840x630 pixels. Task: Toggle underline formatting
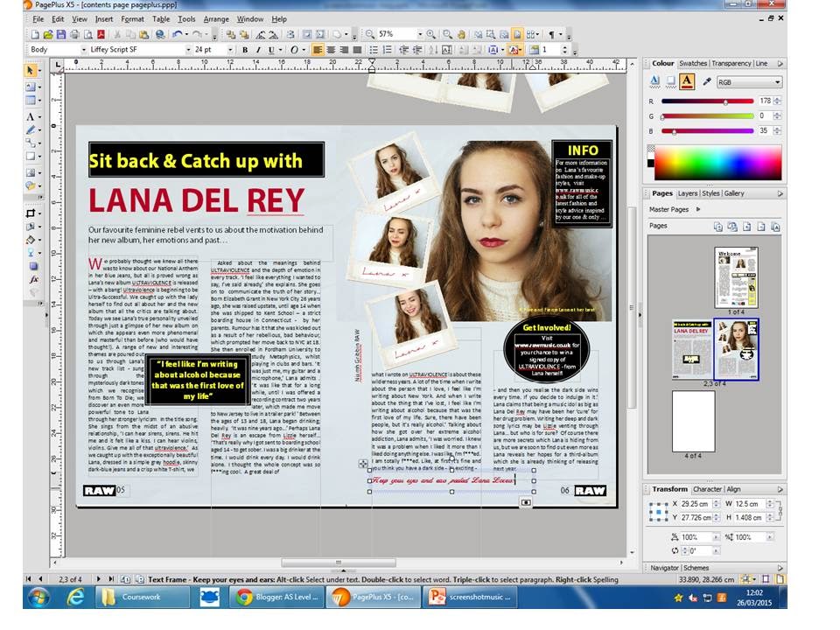coord(271,50)
